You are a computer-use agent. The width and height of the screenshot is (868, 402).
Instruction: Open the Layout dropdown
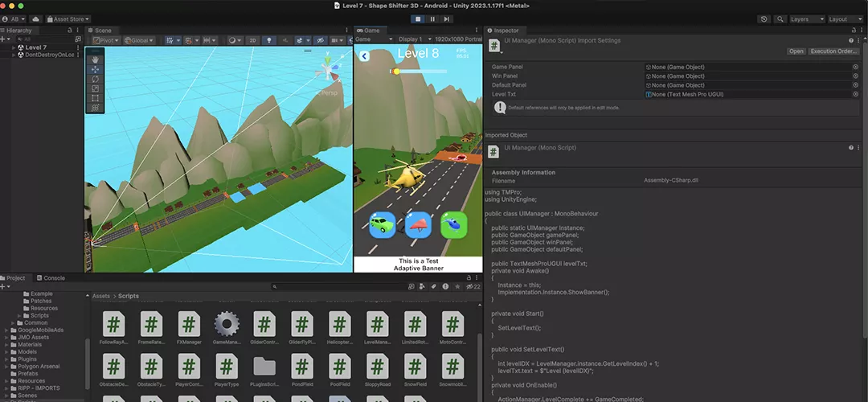tap(845, 19)
